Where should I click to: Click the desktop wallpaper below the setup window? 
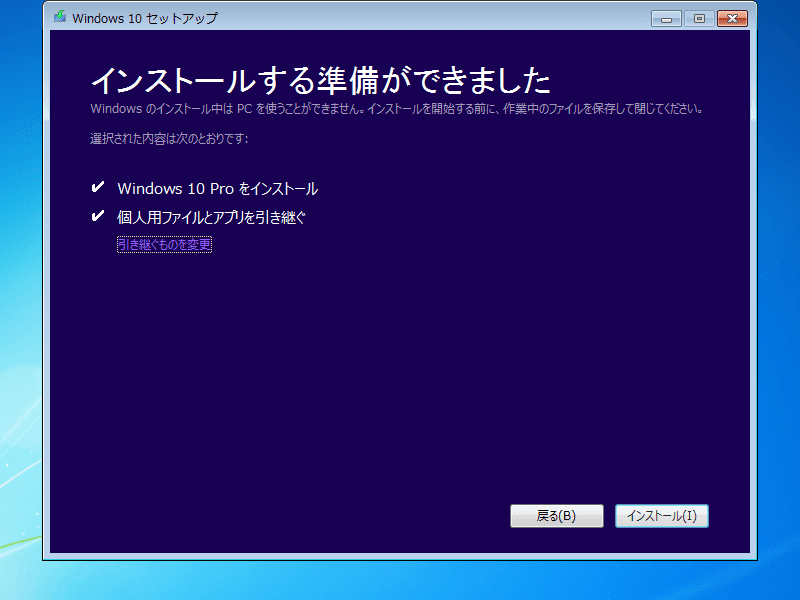tap(400, 582)
